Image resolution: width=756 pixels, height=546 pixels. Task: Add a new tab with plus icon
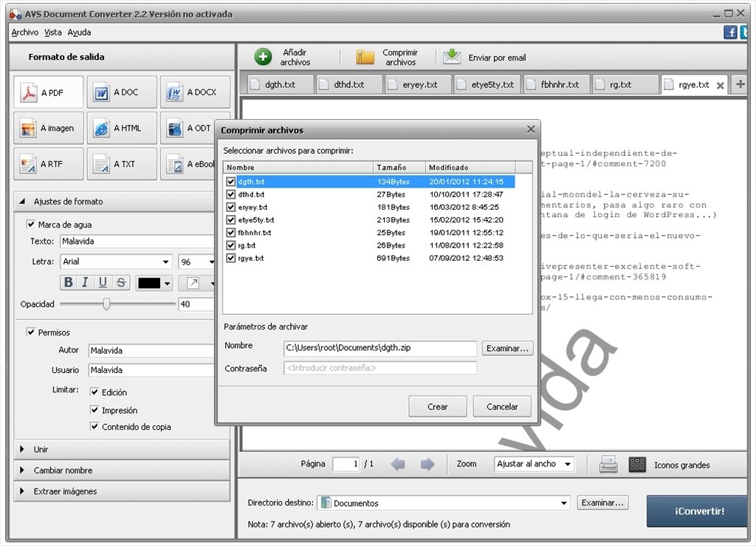740,84
